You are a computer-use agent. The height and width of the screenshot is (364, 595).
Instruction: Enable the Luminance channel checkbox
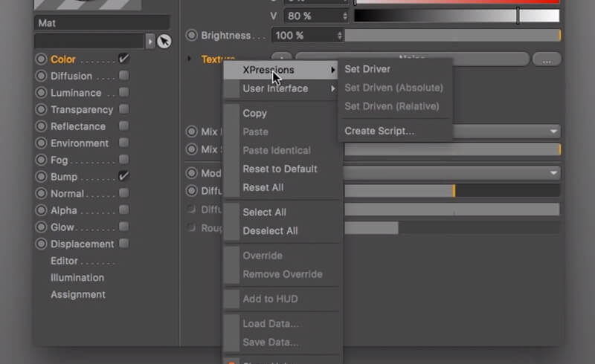pos(123,92)
